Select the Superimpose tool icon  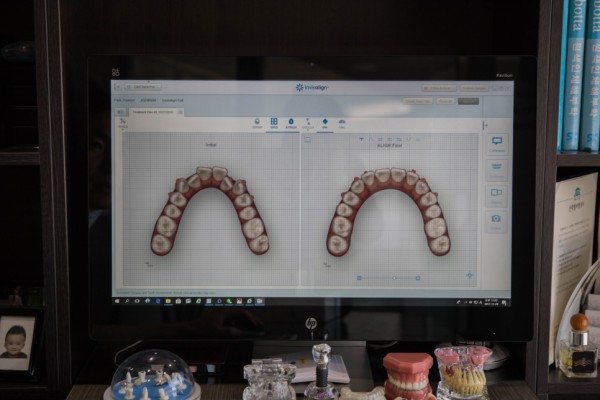coord(257,123)
